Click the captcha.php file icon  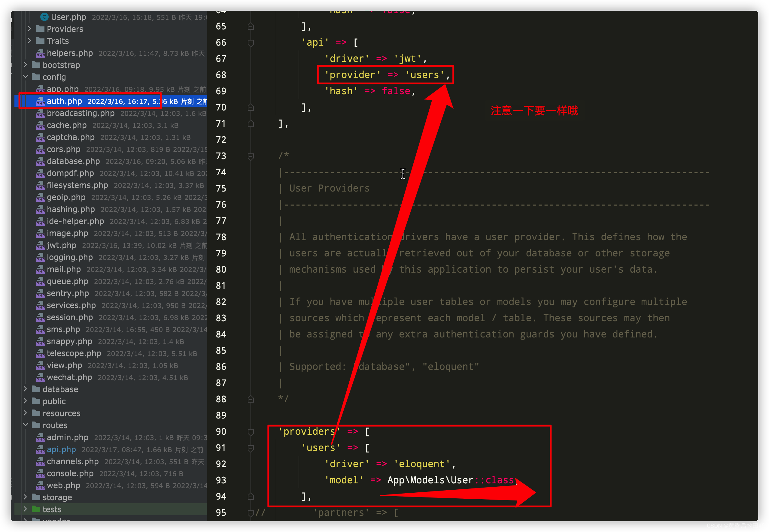tap(40, 137)
